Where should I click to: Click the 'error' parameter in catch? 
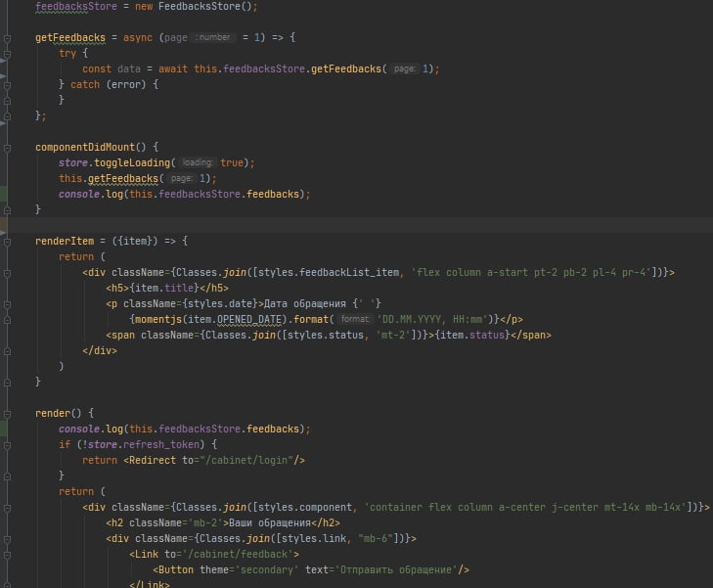[x=126, y=84]
